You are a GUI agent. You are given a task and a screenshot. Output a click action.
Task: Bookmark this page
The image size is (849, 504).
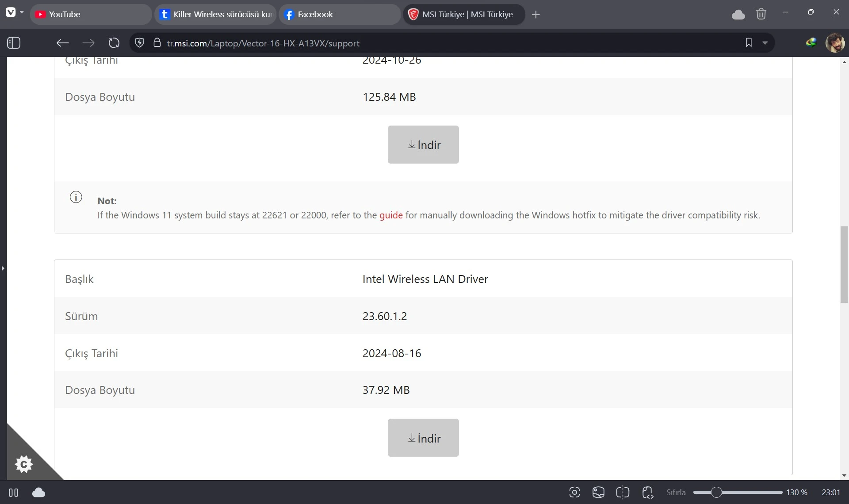749,42
